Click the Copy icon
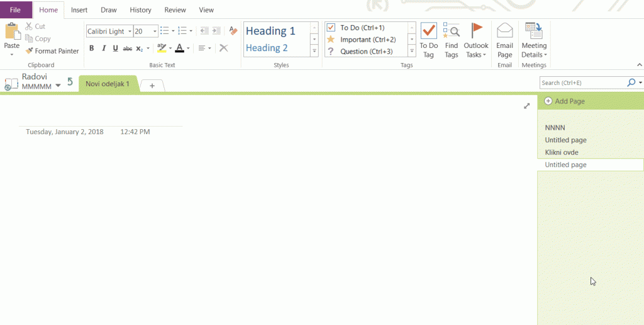The height and width of the screenshot is (325, 644). 29,38
